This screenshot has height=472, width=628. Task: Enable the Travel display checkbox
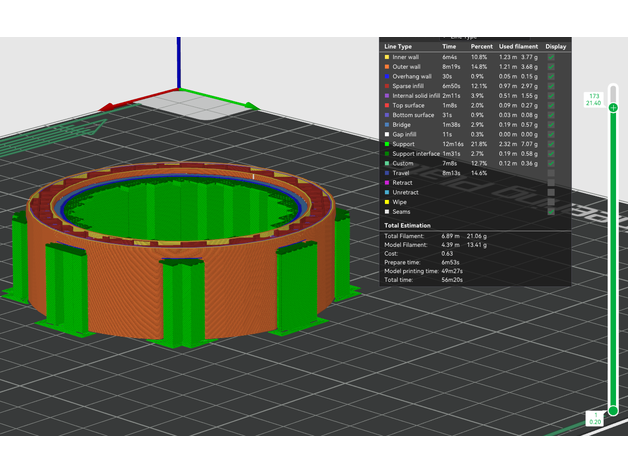pos(552,173)
